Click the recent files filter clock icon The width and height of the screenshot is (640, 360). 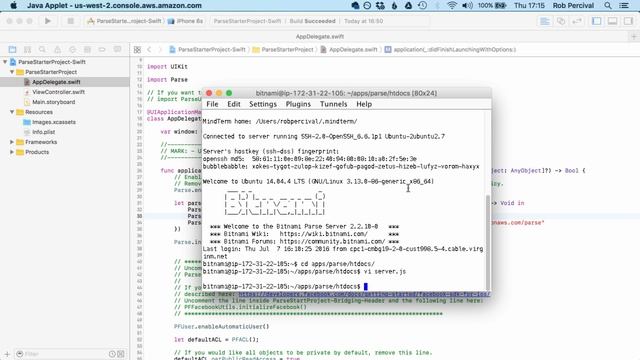click(x=112, y=354)
